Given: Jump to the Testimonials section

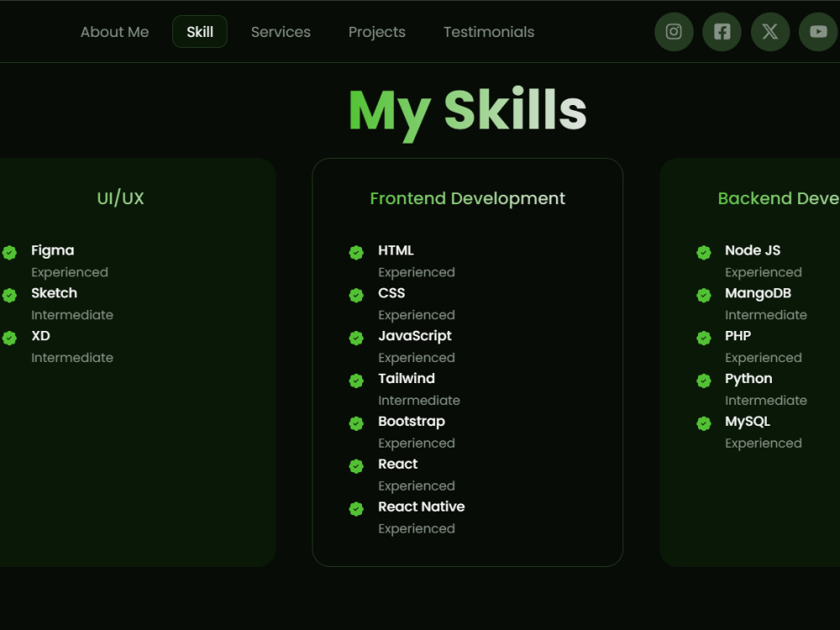Looking at the screenshot, I should (x=489, y=32).
